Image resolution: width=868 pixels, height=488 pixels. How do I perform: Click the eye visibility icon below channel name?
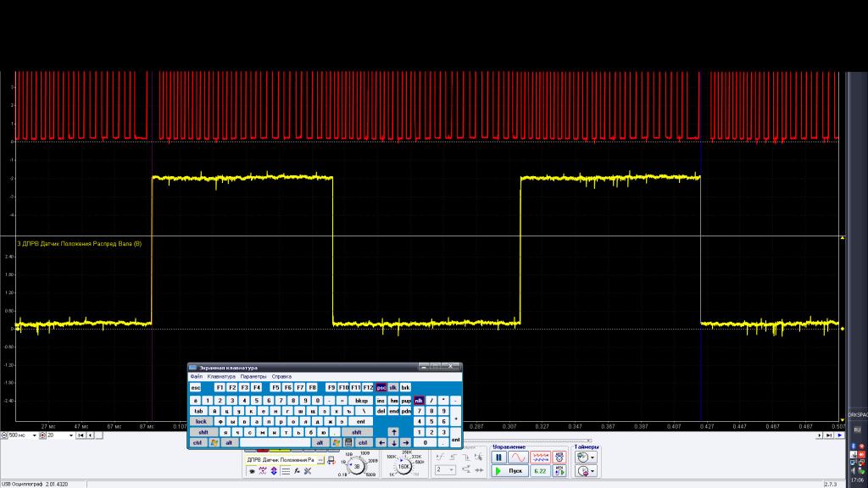(252, 471)
